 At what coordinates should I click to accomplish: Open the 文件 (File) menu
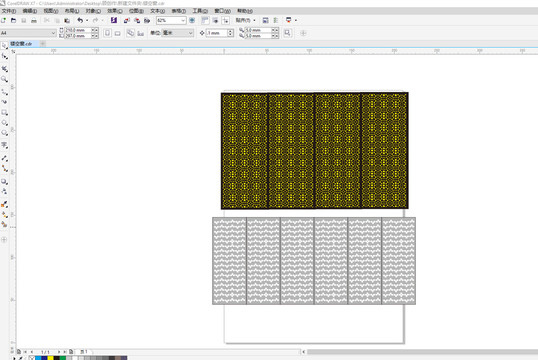point(9,11)
